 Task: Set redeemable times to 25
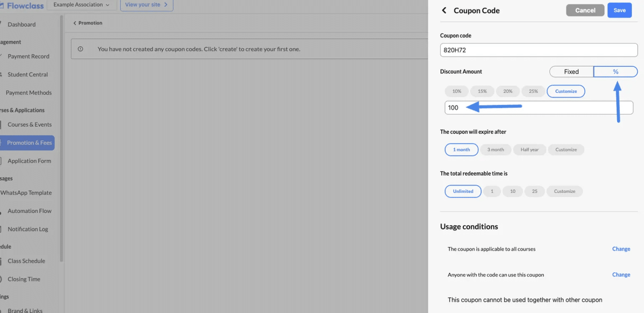coord(534,191)
